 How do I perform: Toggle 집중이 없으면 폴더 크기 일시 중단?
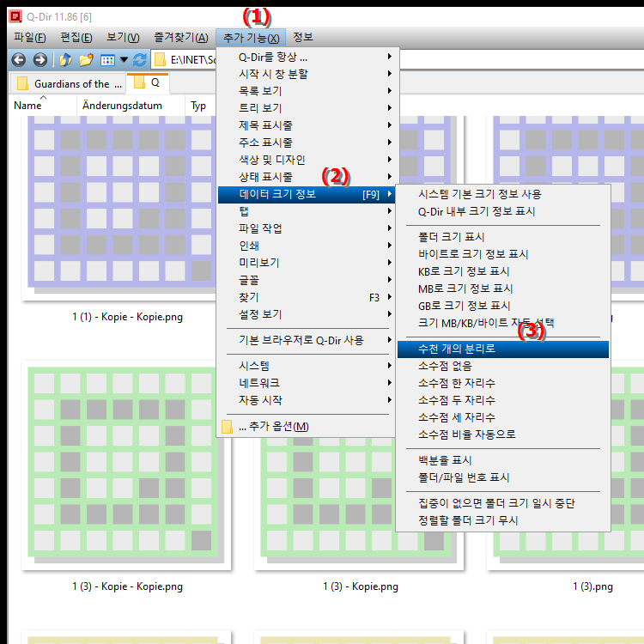pyautogui.click(x=503, y=503)
